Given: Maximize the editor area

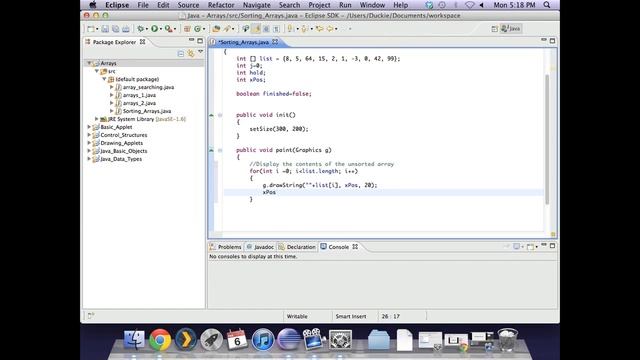Looking at the screenshot, I should [552, 41].
